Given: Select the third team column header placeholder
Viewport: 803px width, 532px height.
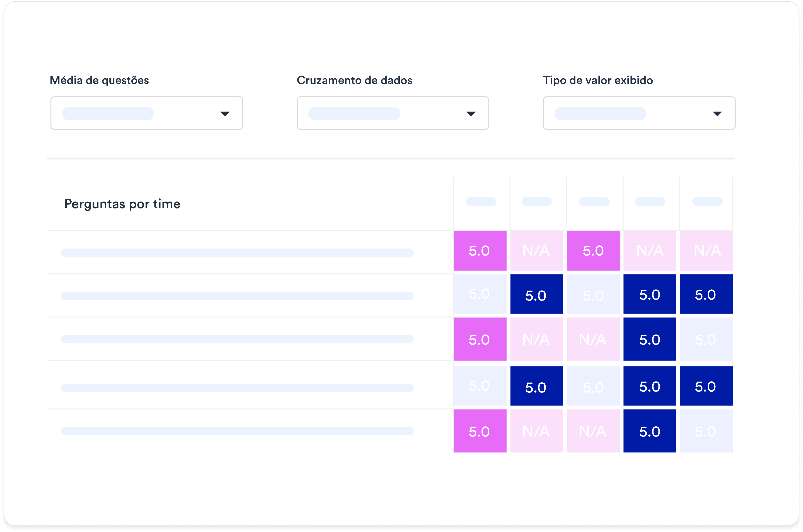Looking at the screenshot, I should 594,201.
